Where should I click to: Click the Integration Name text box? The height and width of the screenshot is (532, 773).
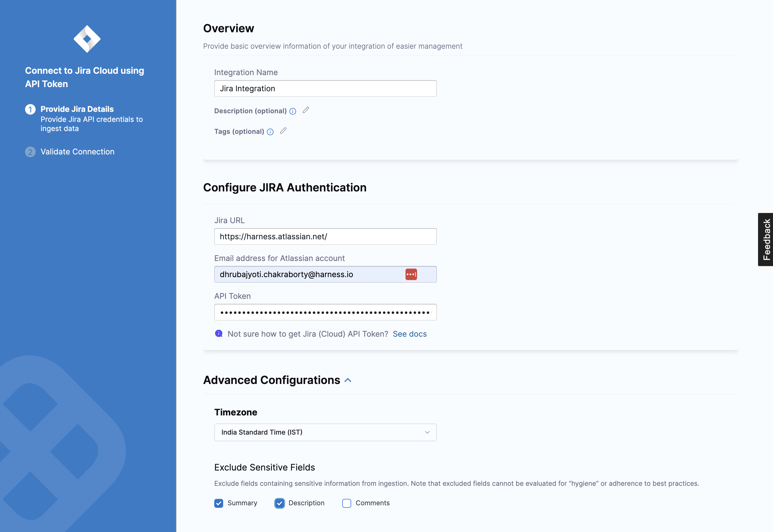(325, 88)
